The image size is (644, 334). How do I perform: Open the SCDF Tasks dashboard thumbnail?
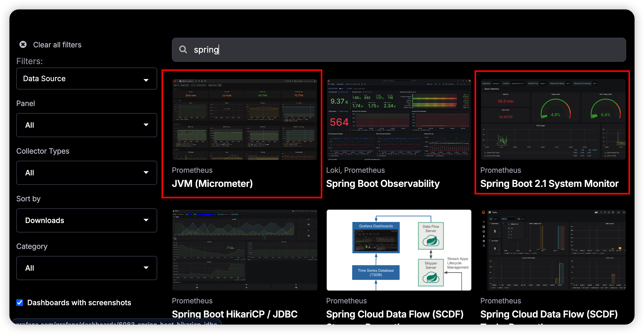(x=553, y=250)
